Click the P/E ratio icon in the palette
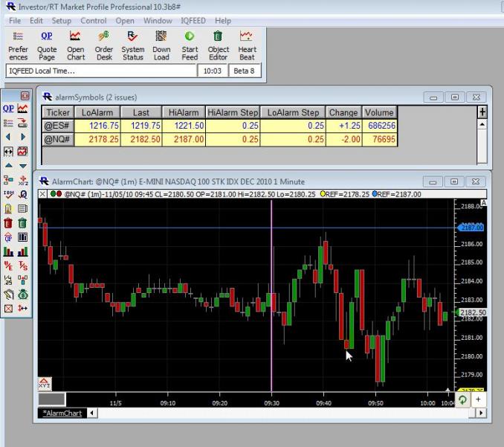The width and height of the screenshot is (504, 447). (8, 266)
